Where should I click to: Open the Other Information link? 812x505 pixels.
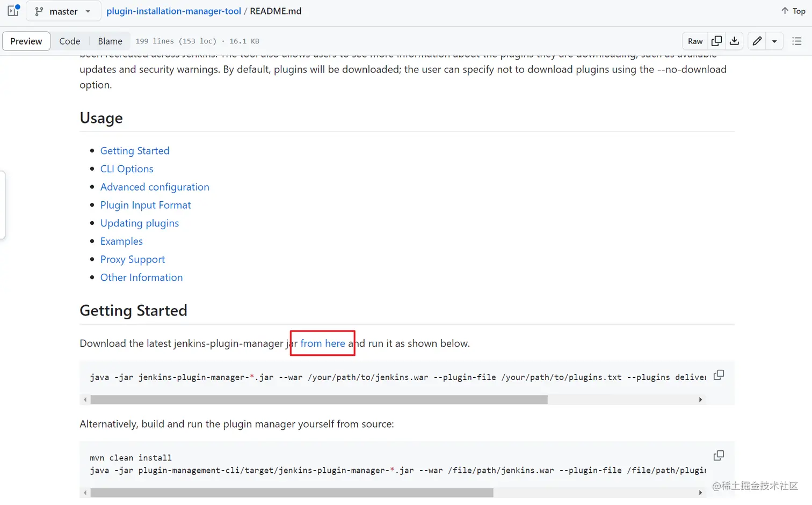point(141,277)
